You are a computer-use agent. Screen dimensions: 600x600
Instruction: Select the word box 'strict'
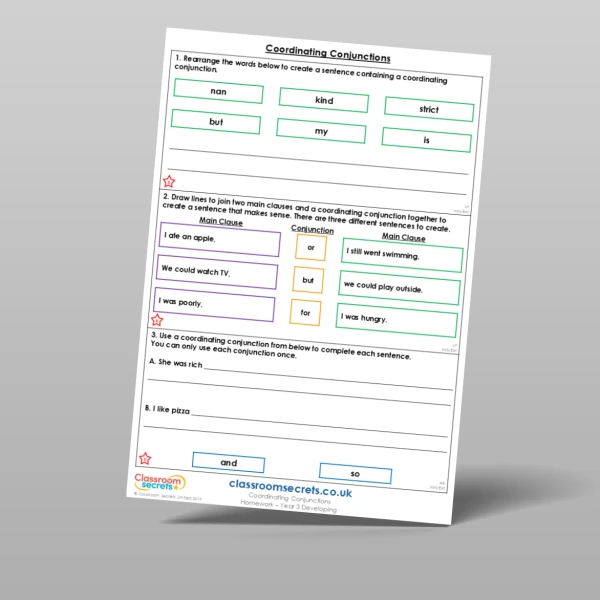(x=429, y=109)
